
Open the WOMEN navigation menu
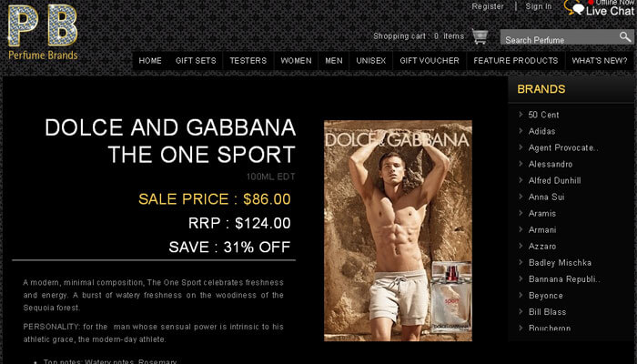point(296,61)
